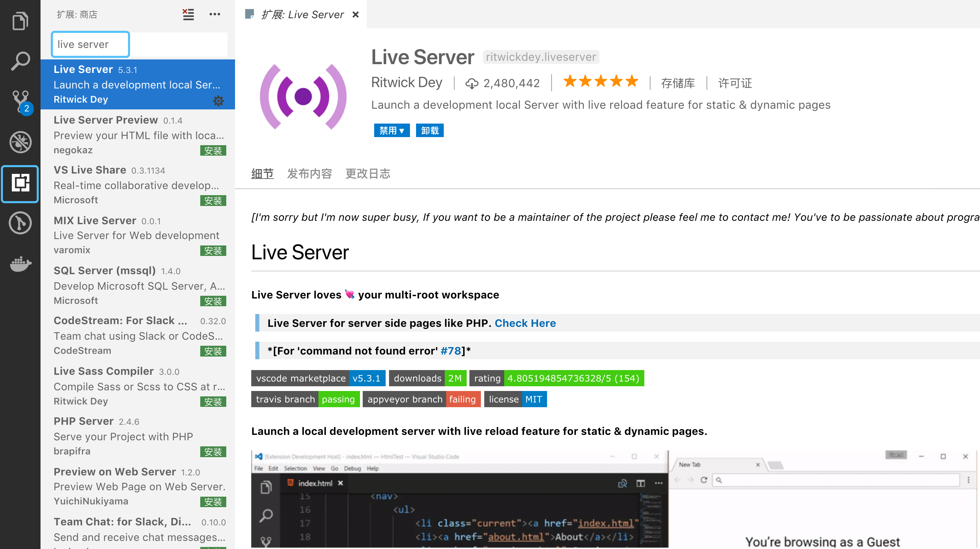Open issue #78 link
This screenshot has height=549, width=980.
tap(451, 350)
